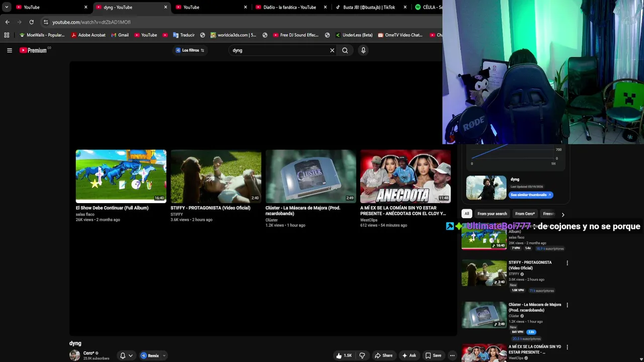Viewport: 644px width, 362px height.
Task: Close the first YouTube tab
Action: [x=86, y=7]
